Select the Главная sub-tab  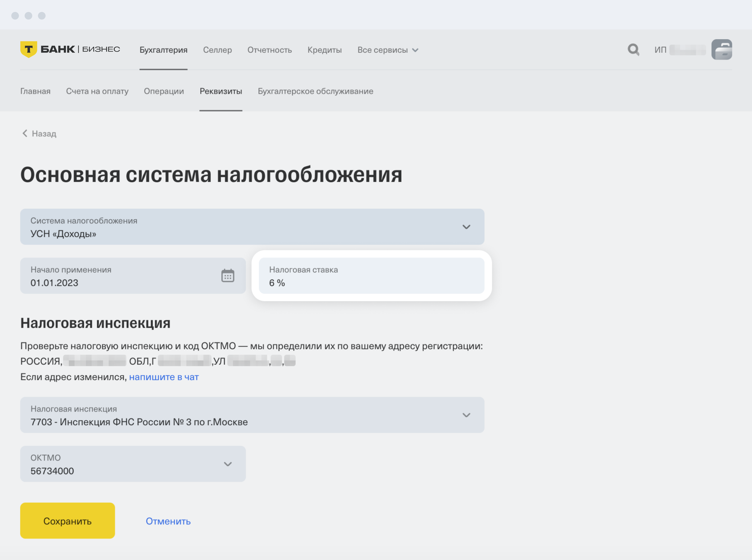(35, 91)
